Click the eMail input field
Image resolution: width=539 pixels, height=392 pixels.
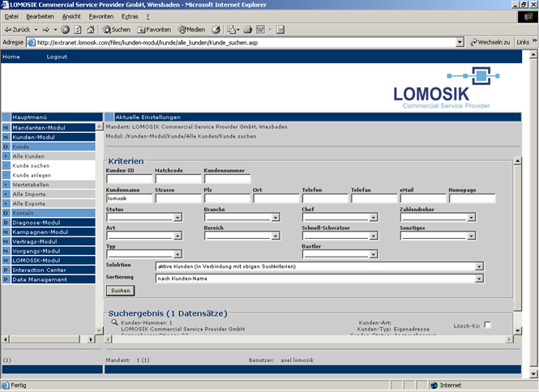[x=423, y=198]
